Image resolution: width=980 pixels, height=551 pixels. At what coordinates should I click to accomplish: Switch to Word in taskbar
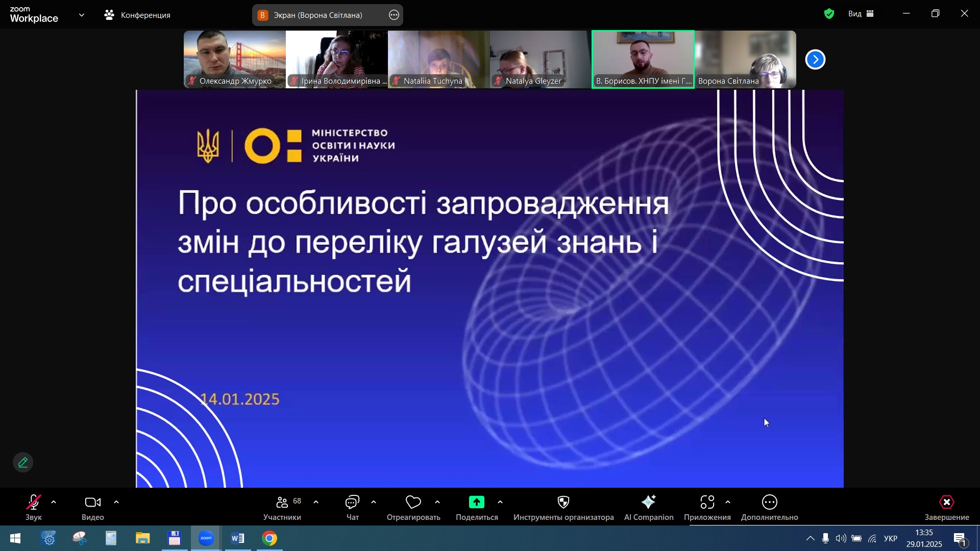click(x=238, y=539)
